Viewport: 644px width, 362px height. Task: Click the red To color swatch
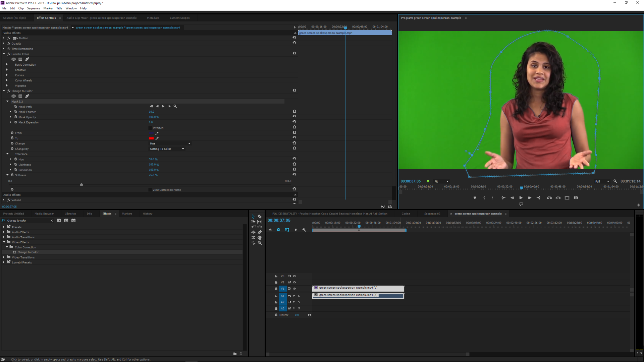pyautogui.click(x=151, y=138)
